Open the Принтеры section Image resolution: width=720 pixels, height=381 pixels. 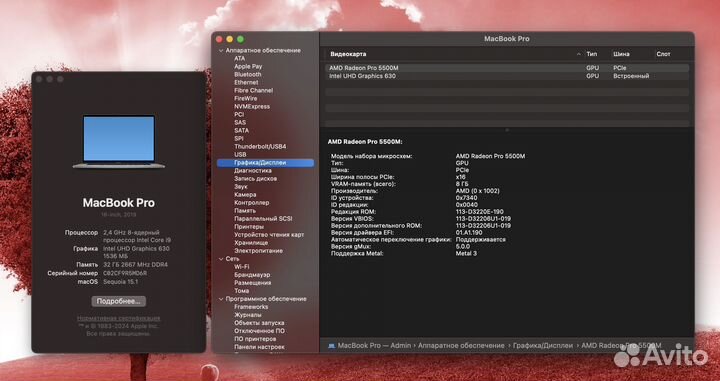249,227
